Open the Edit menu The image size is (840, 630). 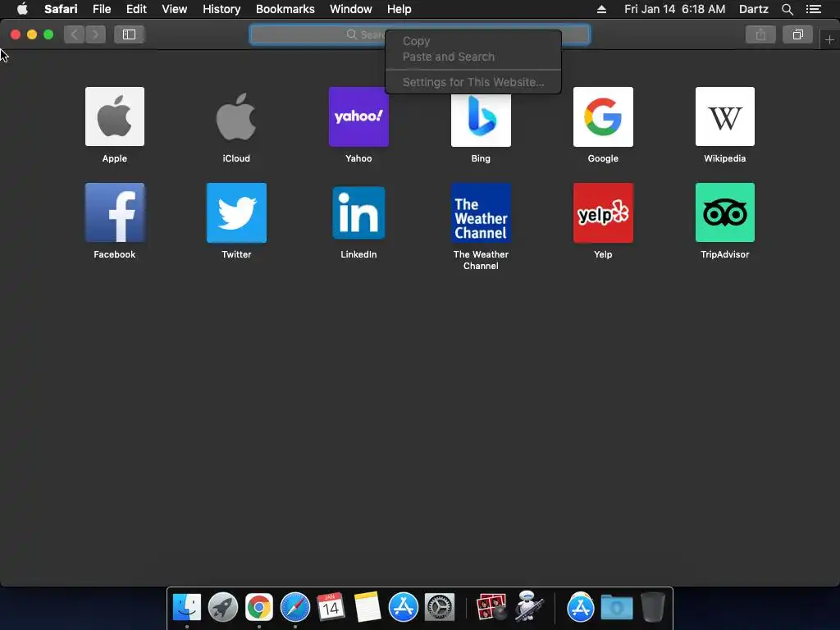136,9
